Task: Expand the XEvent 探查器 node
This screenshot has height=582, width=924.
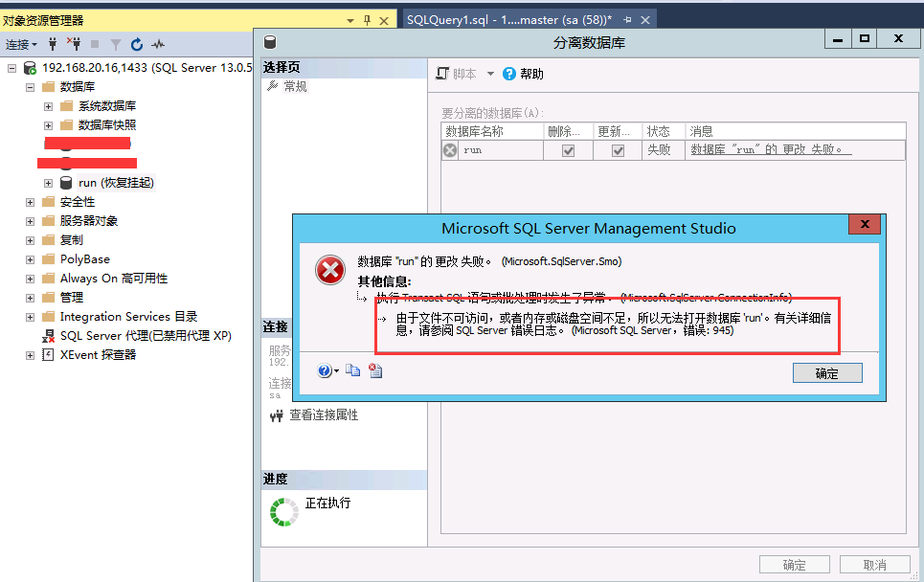Action: point(30,355)
